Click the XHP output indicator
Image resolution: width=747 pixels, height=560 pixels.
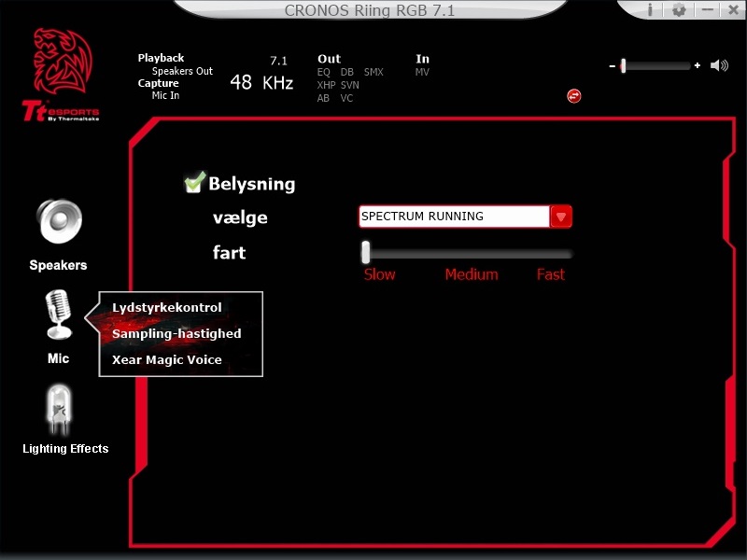326,85
